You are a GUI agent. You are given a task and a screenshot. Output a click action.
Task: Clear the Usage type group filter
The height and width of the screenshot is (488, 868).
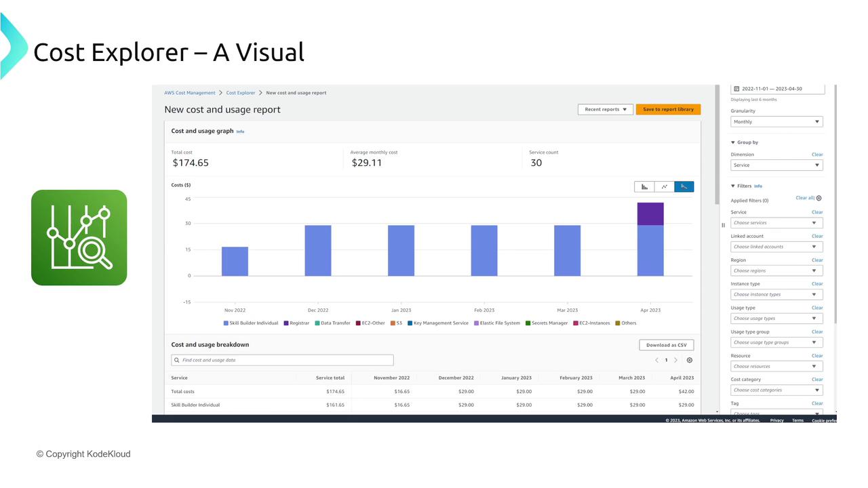(817, 332)
